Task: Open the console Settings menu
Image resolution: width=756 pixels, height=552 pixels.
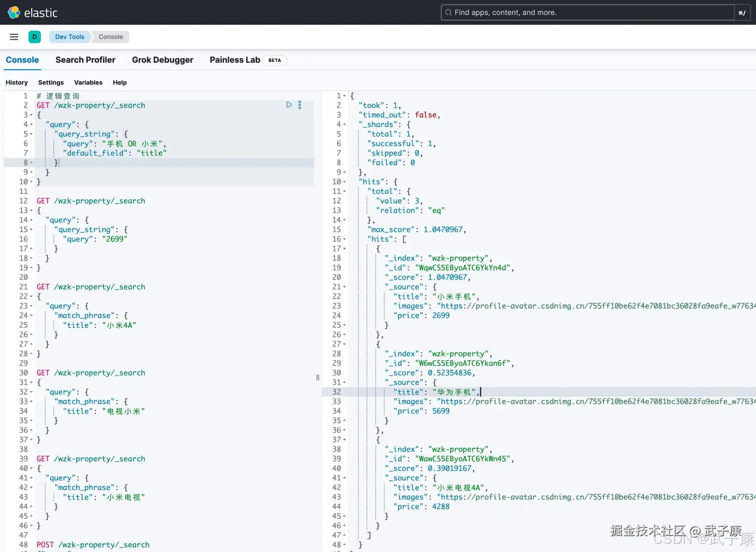Action: [50, 82]
